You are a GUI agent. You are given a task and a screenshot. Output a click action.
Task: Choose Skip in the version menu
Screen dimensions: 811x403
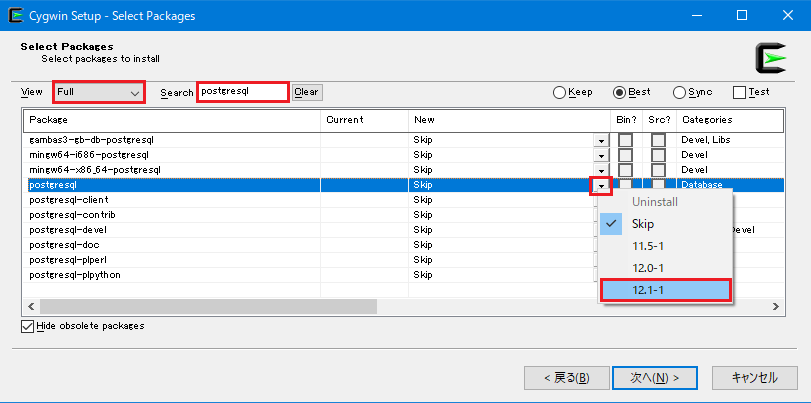click(643, 224)
